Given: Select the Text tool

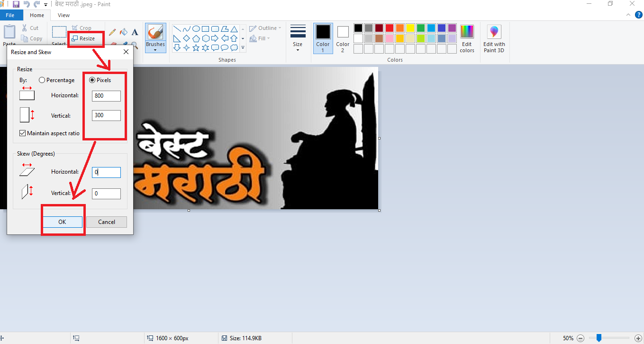Looking at the screenshot, I should 135,32.
